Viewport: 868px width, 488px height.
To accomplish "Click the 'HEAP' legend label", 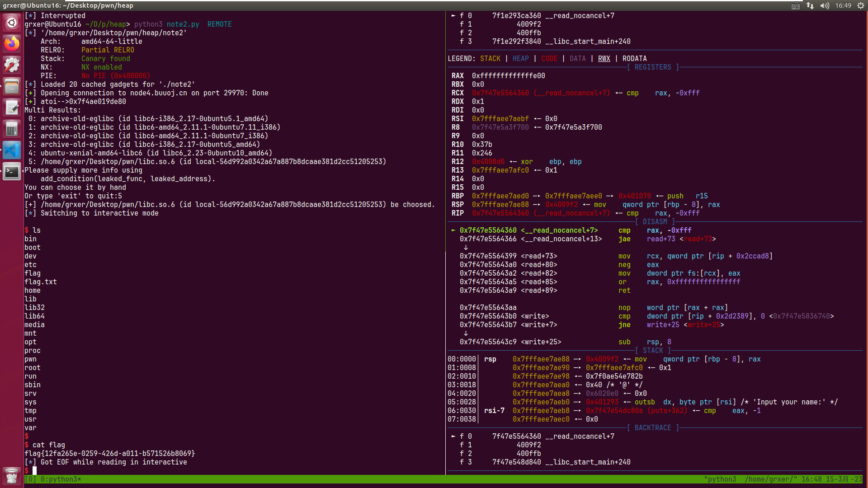I will pos(521,58).
